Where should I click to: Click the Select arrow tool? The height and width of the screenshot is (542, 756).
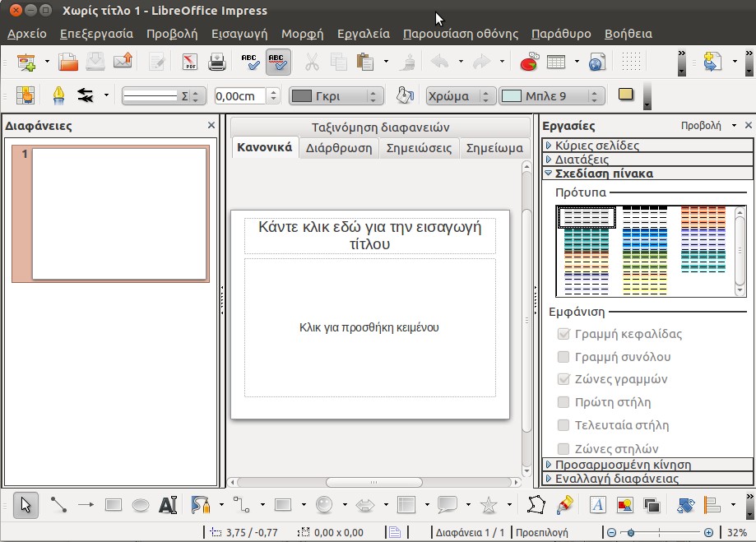point(26,505)
